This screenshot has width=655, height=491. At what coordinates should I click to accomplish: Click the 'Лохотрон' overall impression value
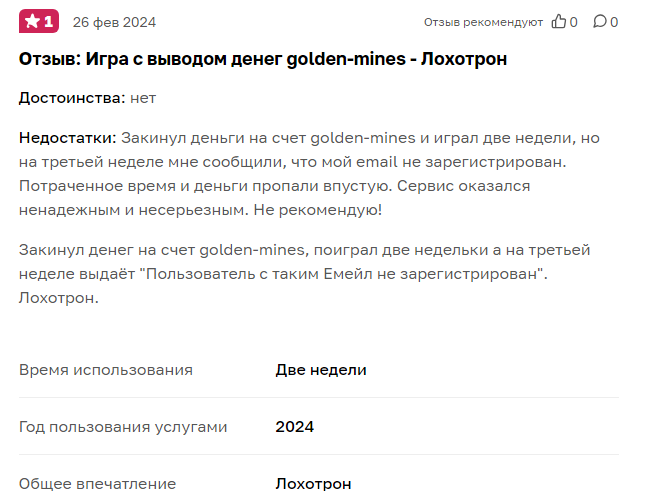[313, 483]
